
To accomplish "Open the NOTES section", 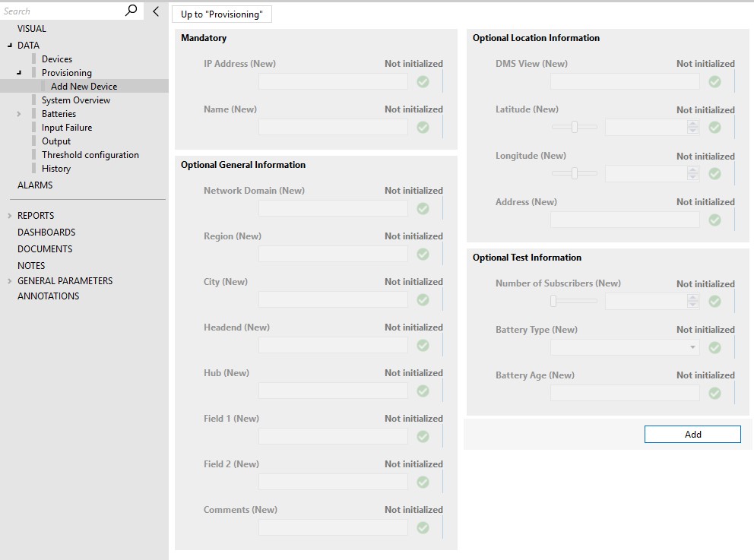I will coord(31,266).
